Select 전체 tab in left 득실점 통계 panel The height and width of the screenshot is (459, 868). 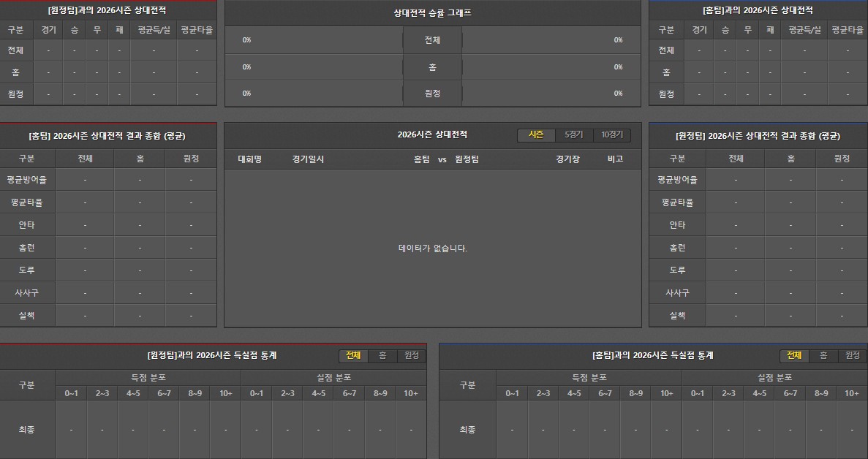pos(353,356)
